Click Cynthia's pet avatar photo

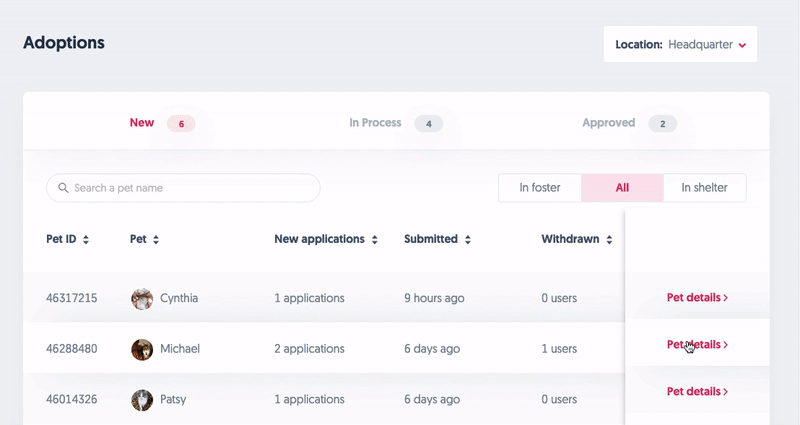(142, 298)
